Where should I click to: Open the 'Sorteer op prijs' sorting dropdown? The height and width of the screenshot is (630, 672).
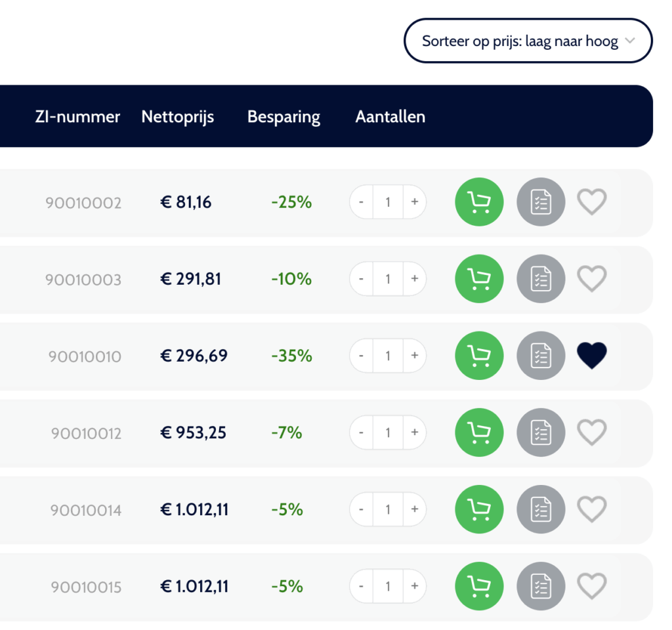pyautogui.click(x=528, y=41)
